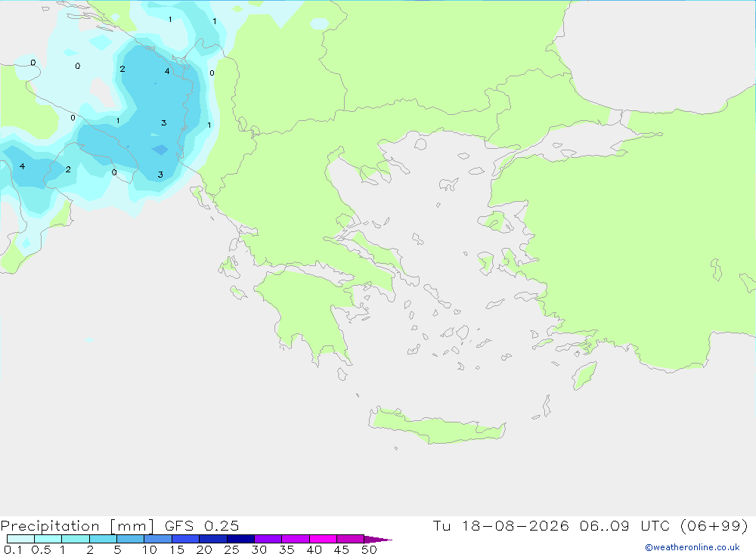Click the '20' legend tick label

(x=204, y=549)
